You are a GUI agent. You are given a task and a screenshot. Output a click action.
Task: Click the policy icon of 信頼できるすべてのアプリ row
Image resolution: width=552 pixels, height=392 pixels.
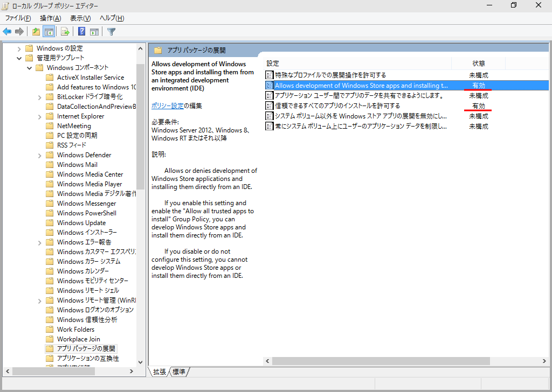[x=270, y=106]
